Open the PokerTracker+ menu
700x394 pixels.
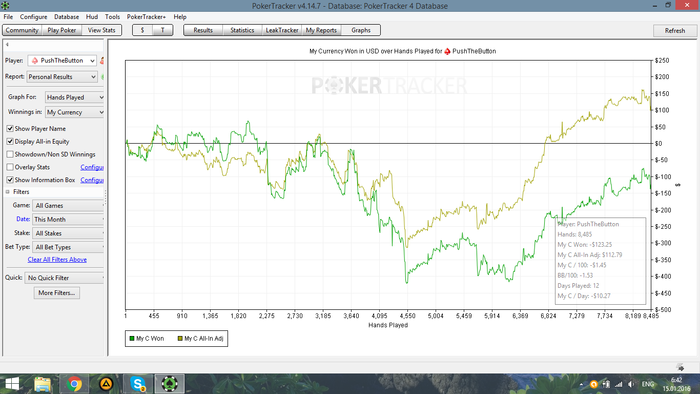tap(146, 17)
